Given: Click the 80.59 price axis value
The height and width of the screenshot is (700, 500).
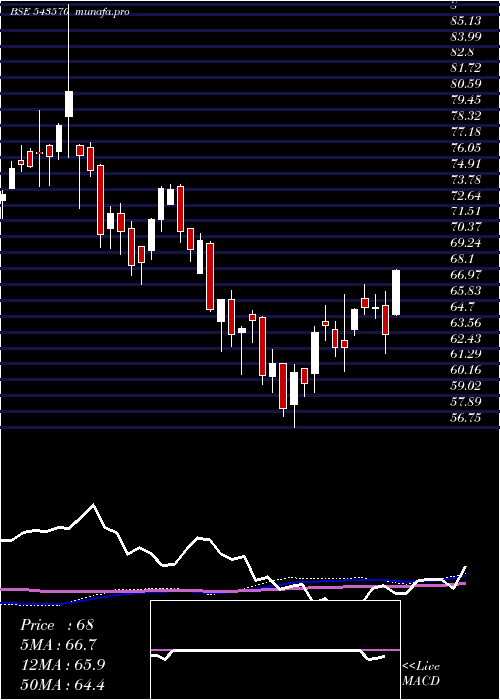Looking at the screenshot, I should [466, 84].
